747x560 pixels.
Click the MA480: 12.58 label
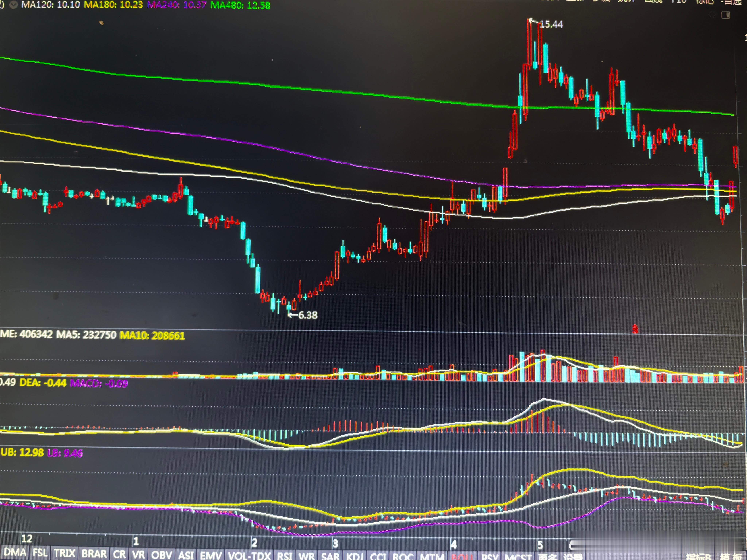(x=240, y=6)
